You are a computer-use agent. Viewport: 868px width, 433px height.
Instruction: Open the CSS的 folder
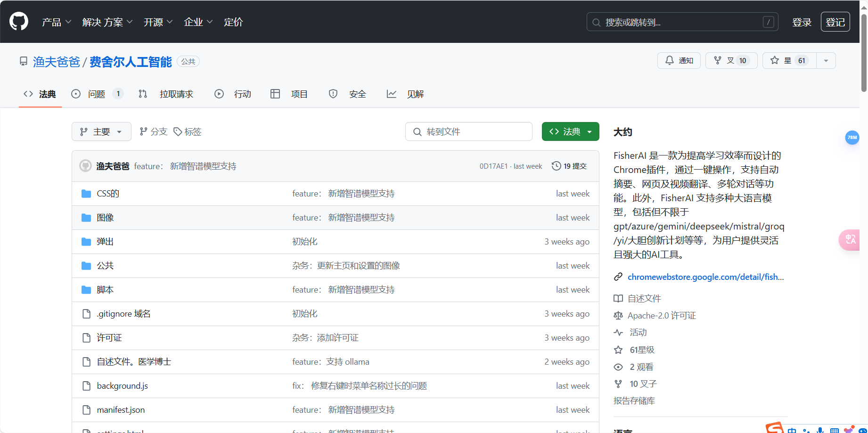pos(107,193)
